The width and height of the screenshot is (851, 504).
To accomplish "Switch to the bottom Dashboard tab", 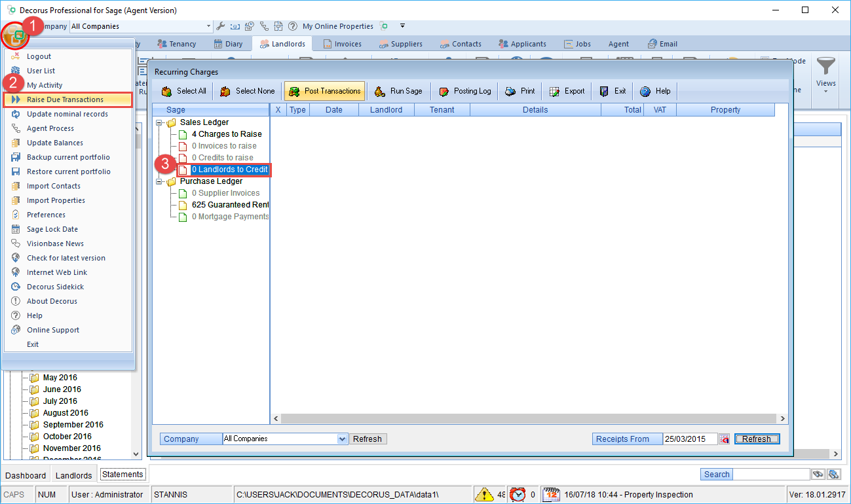I will point(26,475).
